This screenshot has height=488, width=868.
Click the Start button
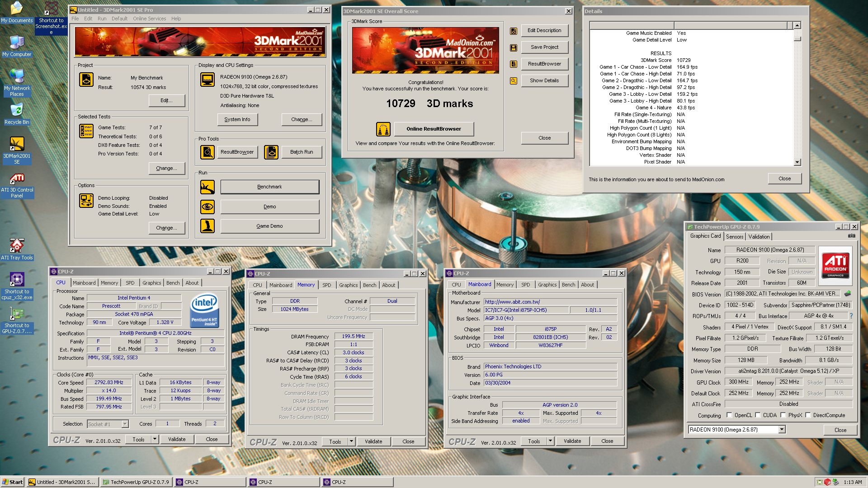click(x=13, y=482)
